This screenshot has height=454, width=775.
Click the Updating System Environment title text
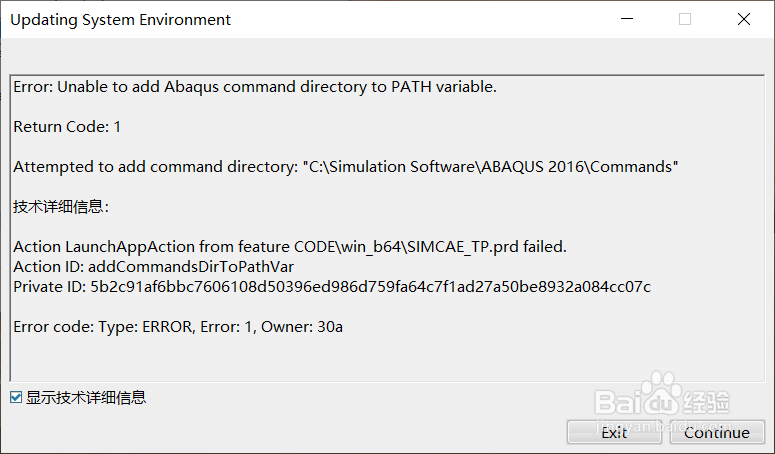tap(121, 20)
